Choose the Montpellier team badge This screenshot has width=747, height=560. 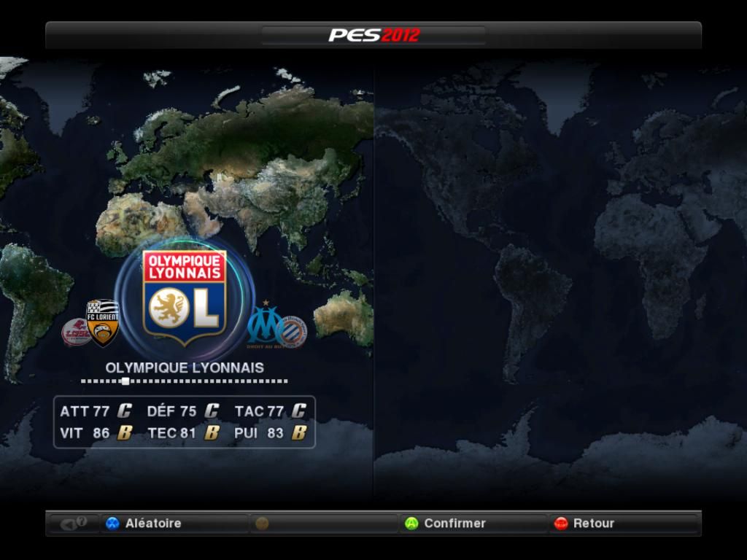(x=293, y=332)
